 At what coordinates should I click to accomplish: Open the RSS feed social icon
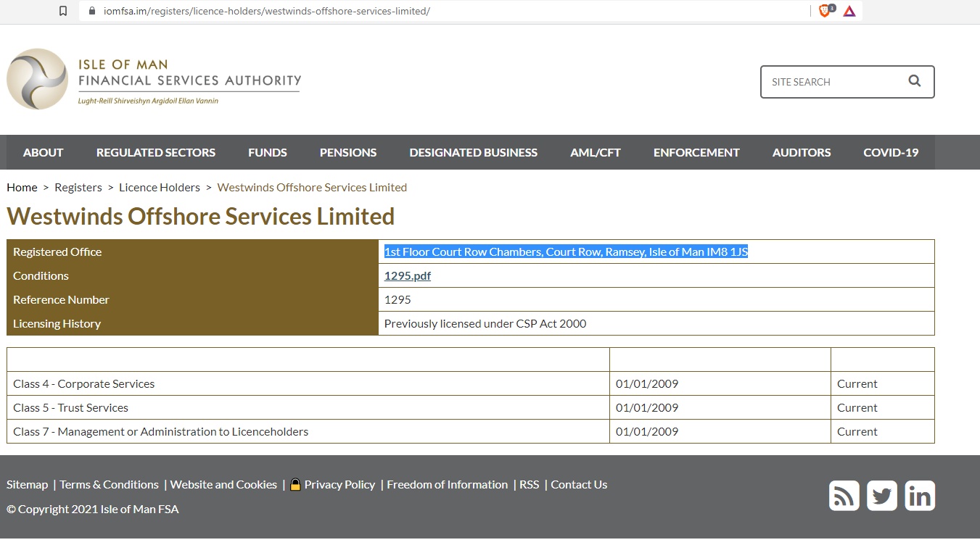tap(844, 496)
